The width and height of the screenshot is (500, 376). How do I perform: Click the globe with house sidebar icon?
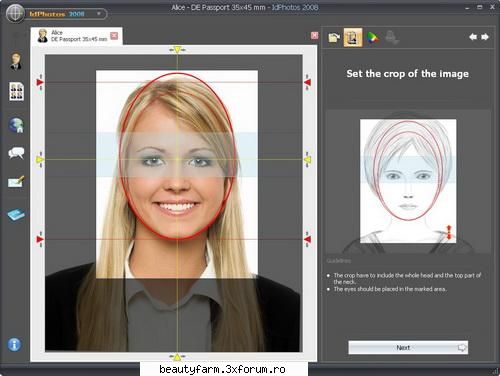click(x=16, y=125)
